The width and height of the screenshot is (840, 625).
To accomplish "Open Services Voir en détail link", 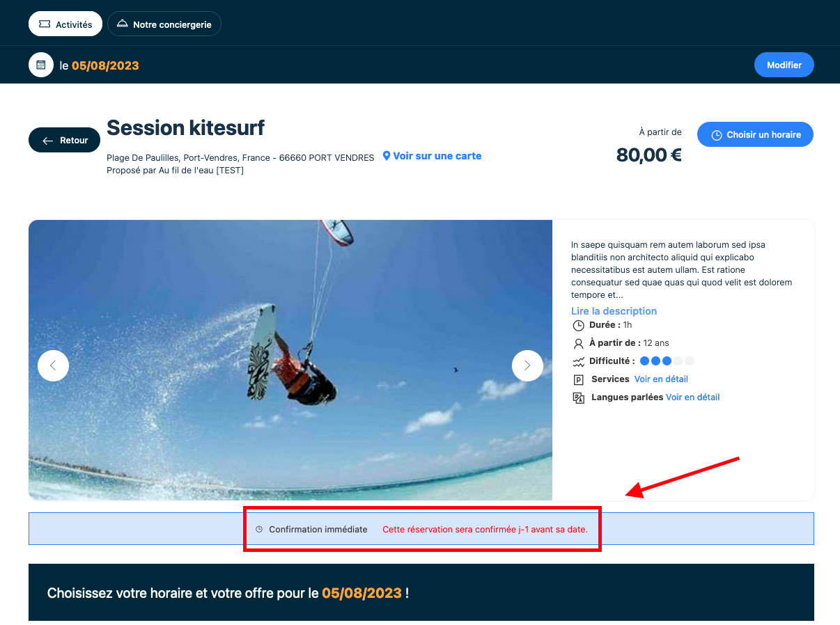I will [661, 379].
